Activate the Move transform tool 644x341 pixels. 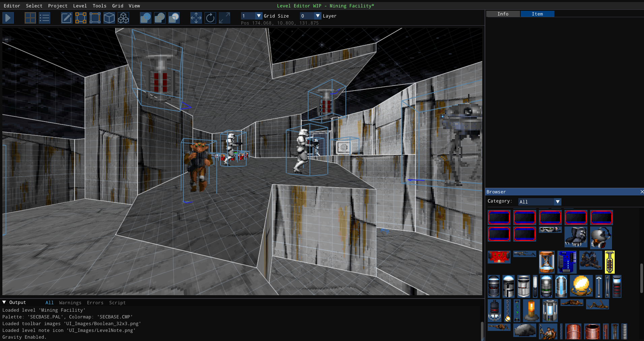coord(196,18)
